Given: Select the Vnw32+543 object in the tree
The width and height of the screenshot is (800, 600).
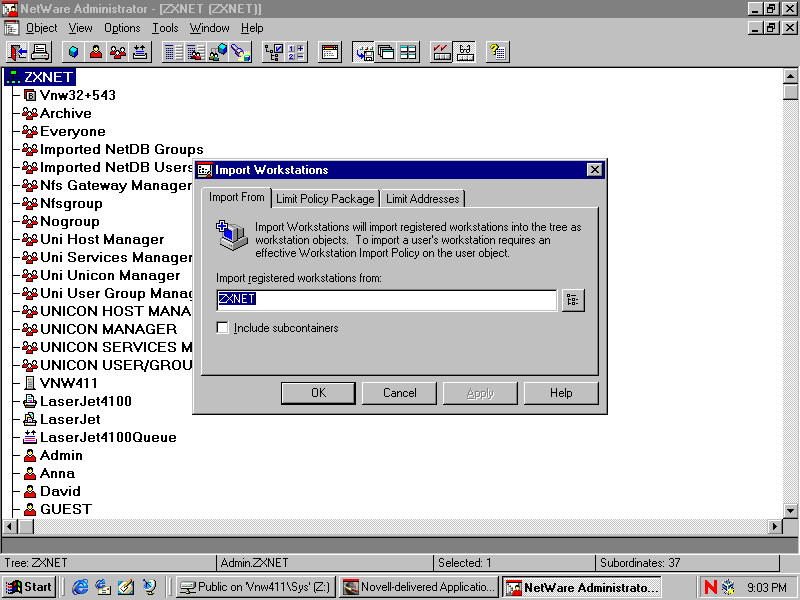Looking at the screenshot, I should [x=70, y=95].
